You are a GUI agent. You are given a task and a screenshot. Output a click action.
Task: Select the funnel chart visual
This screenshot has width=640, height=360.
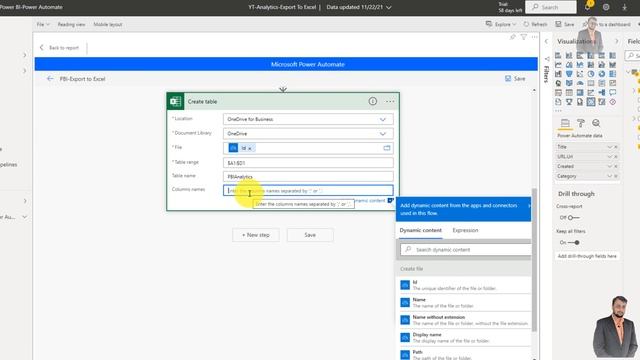(569, 74)
